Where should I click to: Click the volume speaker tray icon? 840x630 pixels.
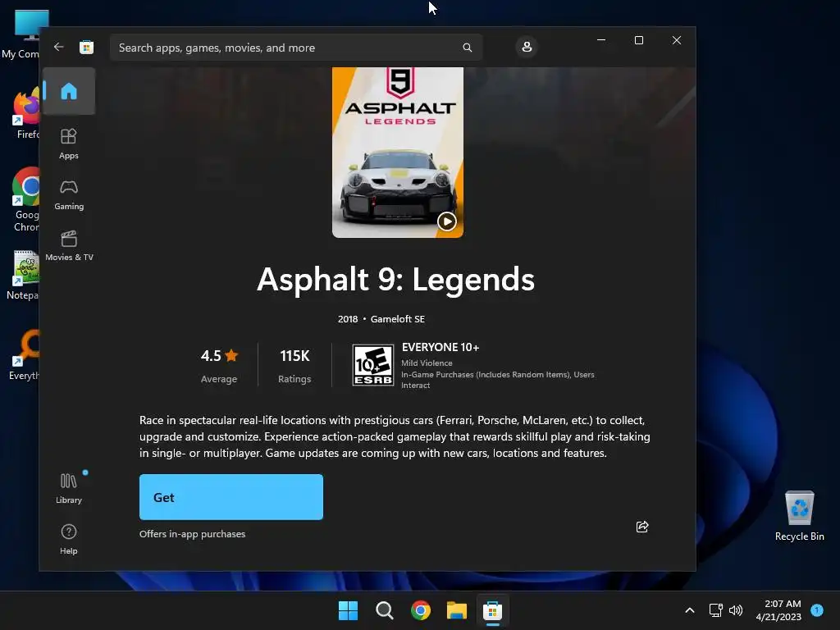[736, 610]
